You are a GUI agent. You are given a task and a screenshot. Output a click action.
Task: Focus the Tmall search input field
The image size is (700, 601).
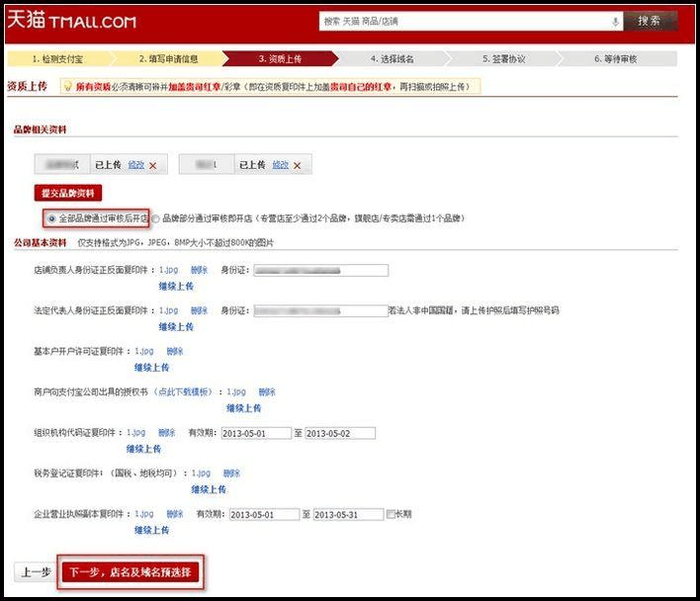[465, 21]
